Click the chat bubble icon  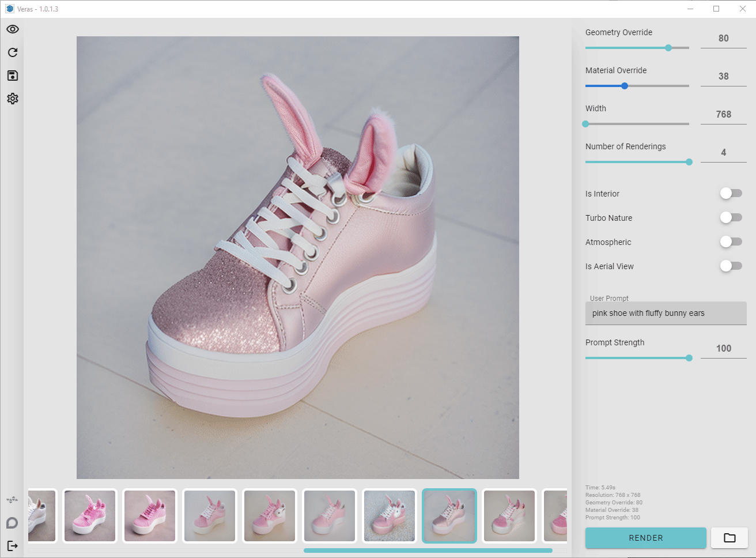click(12, 523)
